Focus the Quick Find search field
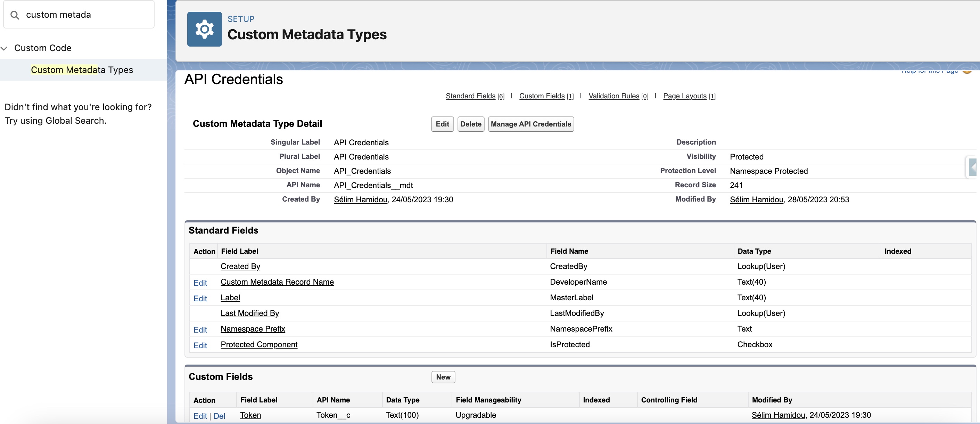980x424 pixels. click(x=79, y=15)
